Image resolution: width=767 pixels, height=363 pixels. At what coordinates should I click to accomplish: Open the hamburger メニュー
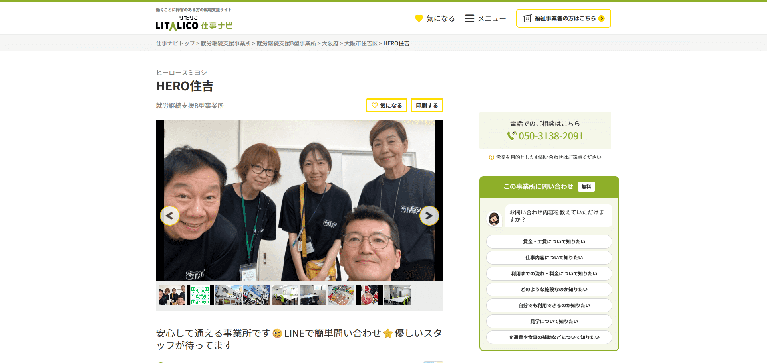pyautogui.click(x=485, y=19)
